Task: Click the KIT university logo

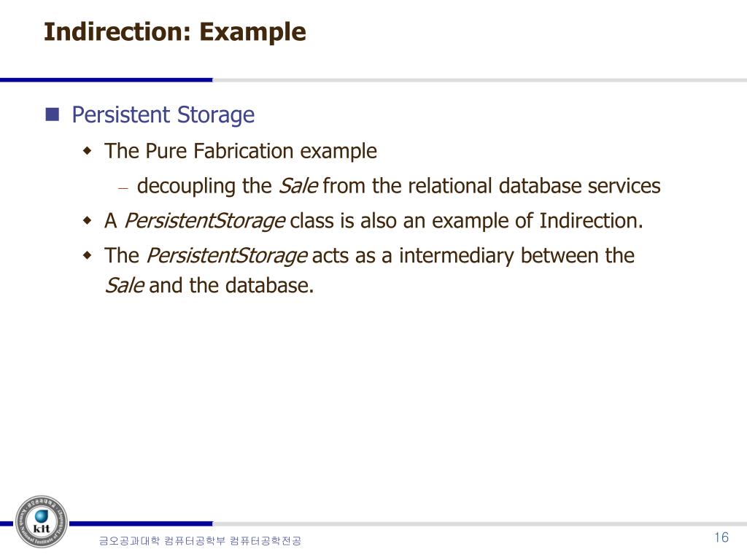Action: coord(42,522)
